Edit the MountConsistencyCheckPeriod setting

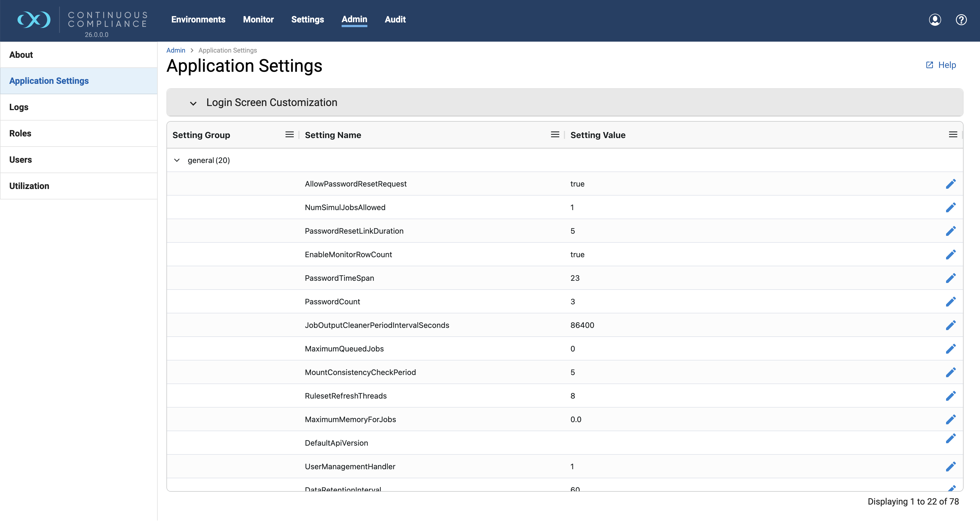coord(950,372)
